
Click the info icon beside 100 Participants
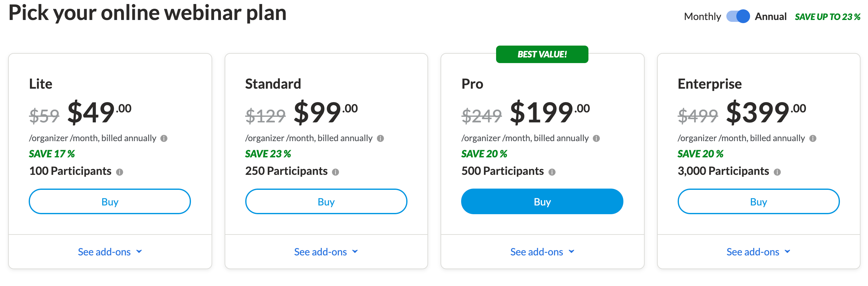click(x=119, y=172)
